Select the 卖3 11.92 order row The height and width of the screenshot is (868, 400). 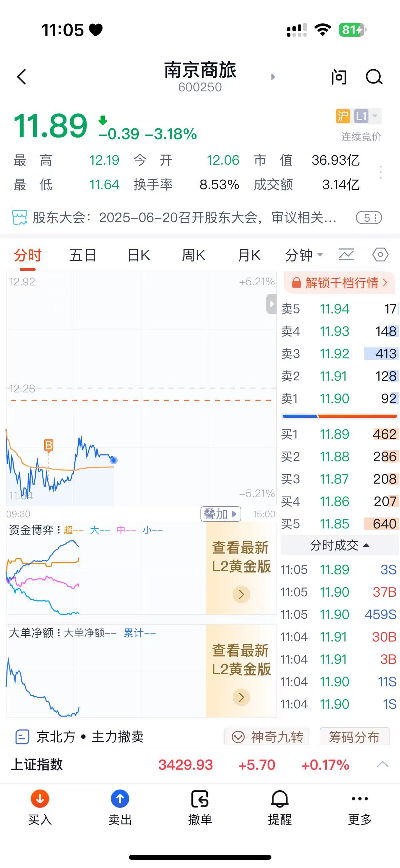(339, 354)
